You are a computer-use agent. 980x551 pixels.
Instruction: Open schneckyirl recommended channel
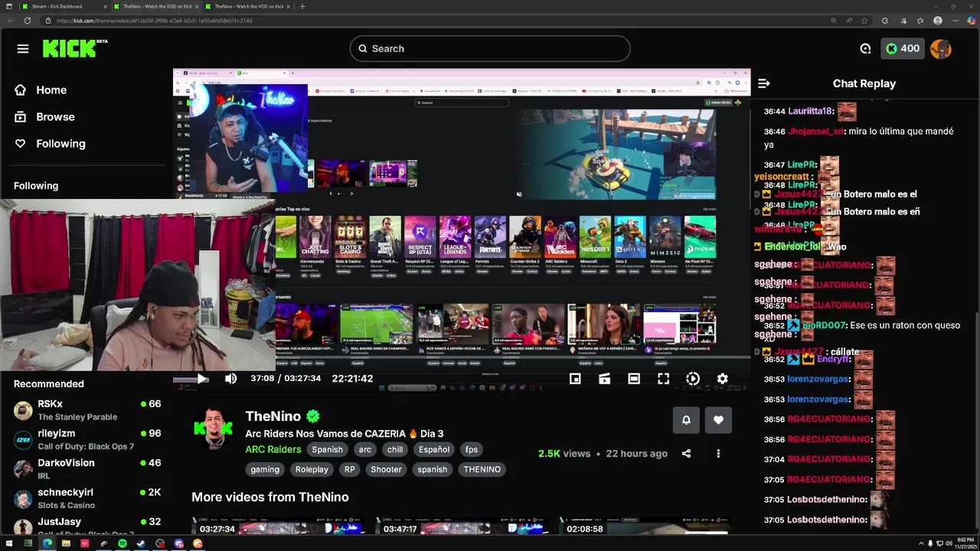87,498
